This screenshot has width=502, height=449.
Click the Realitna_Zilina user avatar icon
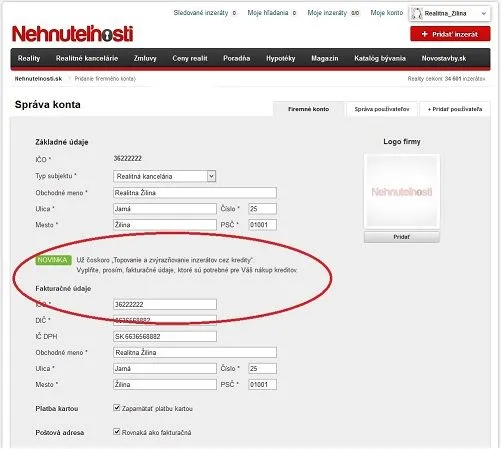[x=417, y=14]
